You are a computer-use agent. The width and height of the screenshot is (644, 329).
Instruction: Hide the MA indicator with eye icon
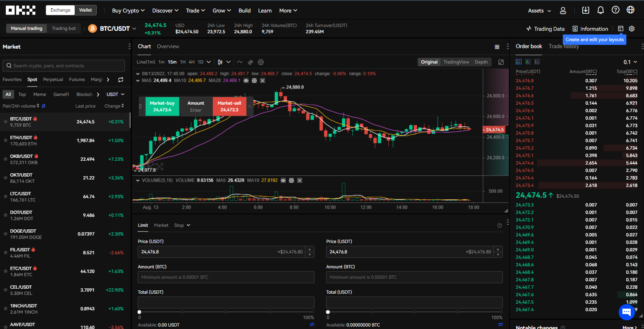point(246,80)
